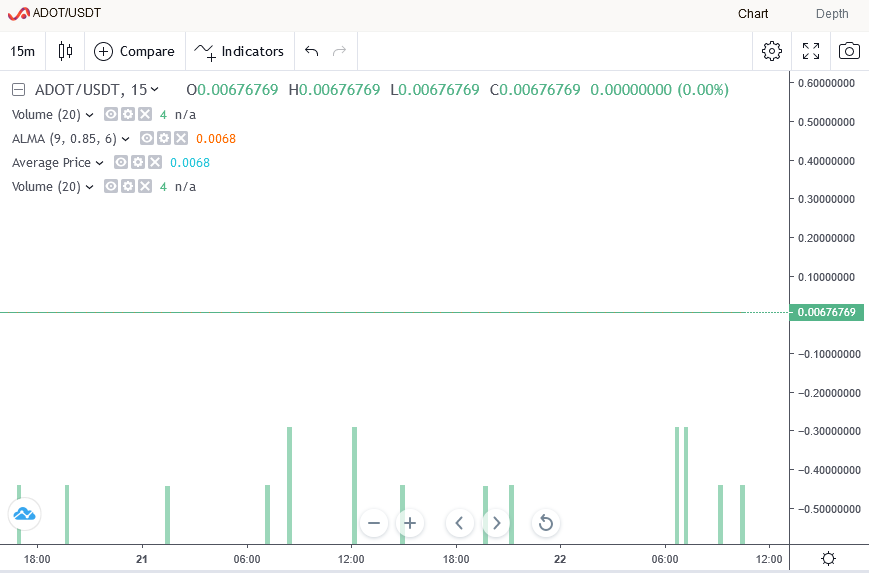Switch to the Chart tab
The width and height of the screenshot is (869, 573).
pos(753,14)
